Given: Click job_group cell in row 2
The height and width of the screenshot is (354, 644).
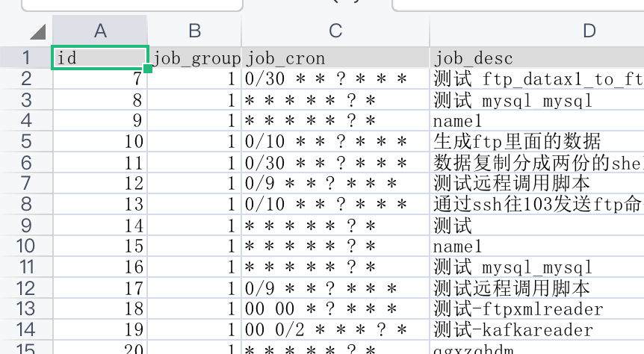Looking at the screenshot, I should [x=194, y=78].
